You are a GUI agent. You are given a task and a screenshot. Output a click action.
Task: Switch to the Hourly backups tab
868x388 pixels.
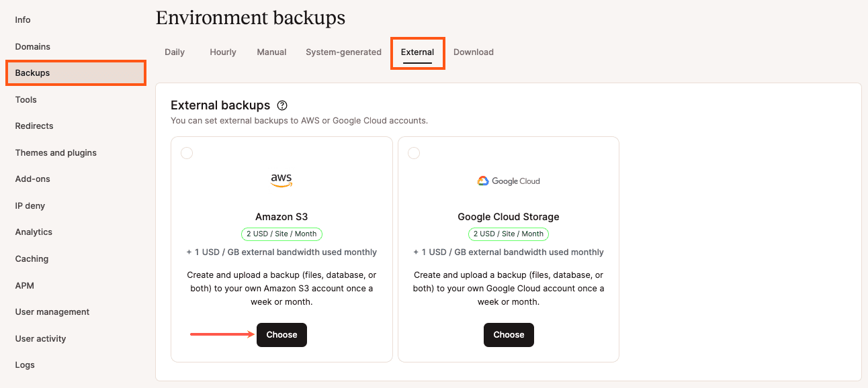222,52
